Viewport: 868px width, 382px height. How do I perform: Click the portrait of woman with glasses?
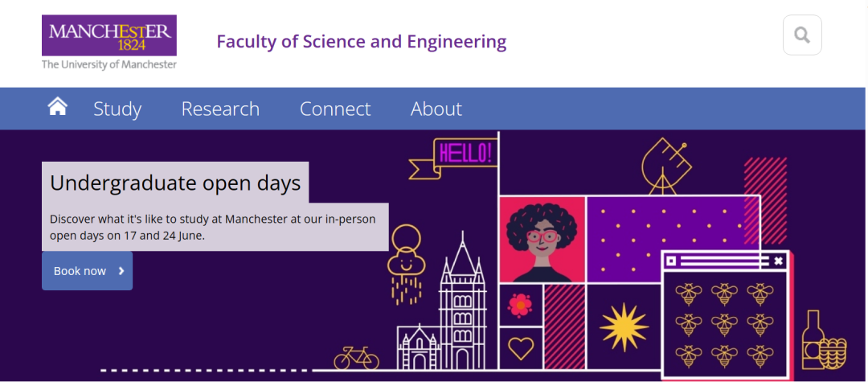pos(542,240)
